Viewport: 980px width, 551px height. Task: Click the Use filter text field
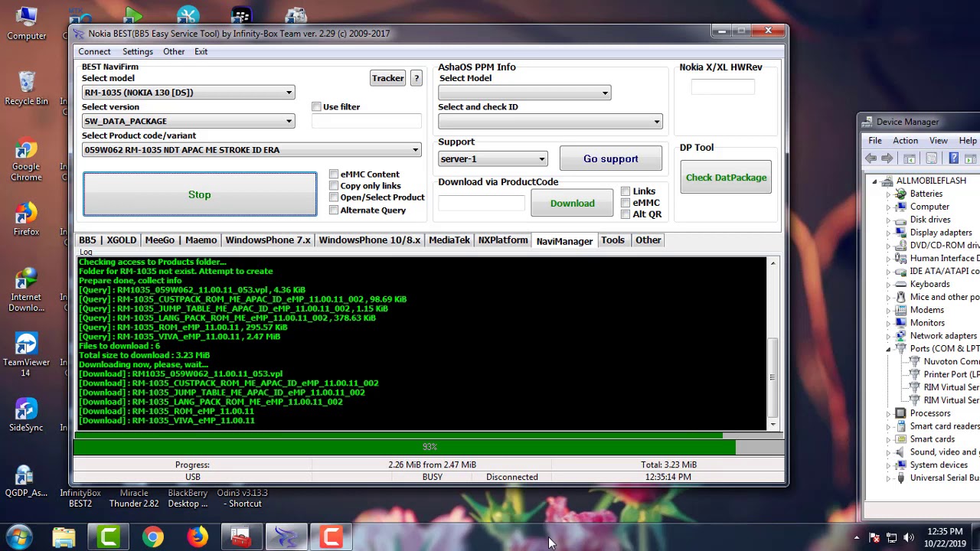(367, 121)
